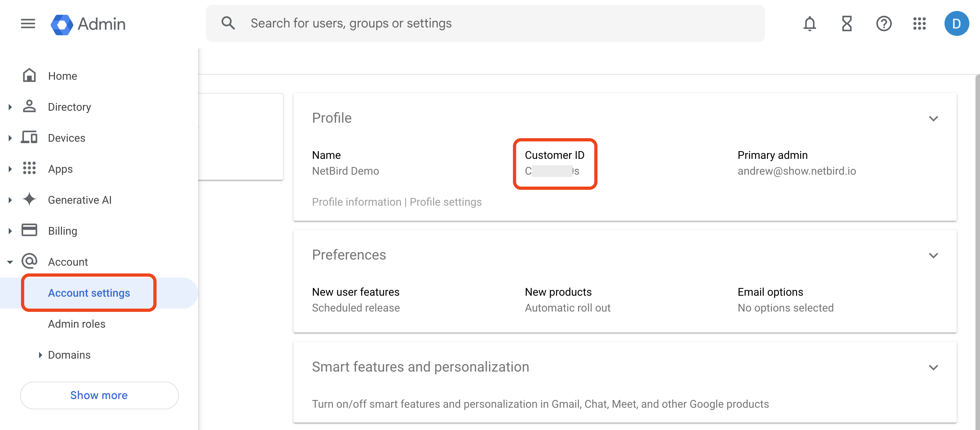
Task: Open notifications bell
Action: (810, 24)
